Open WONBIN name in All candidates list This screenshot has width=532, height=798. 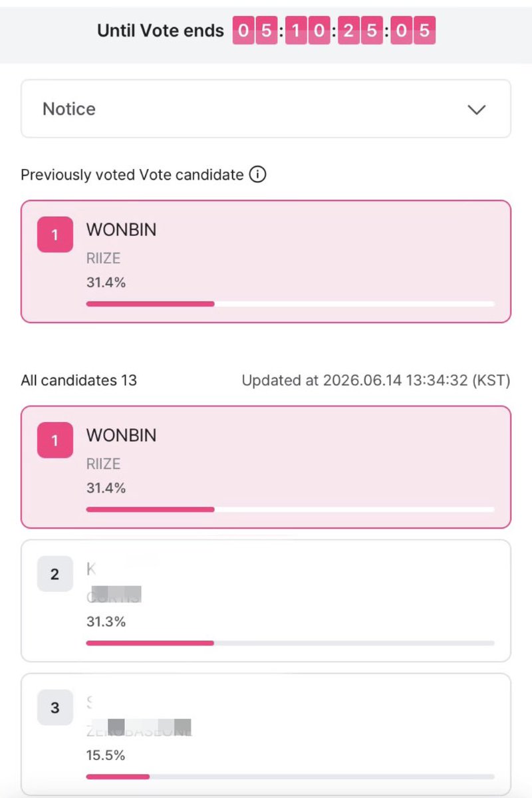[122, 436]
